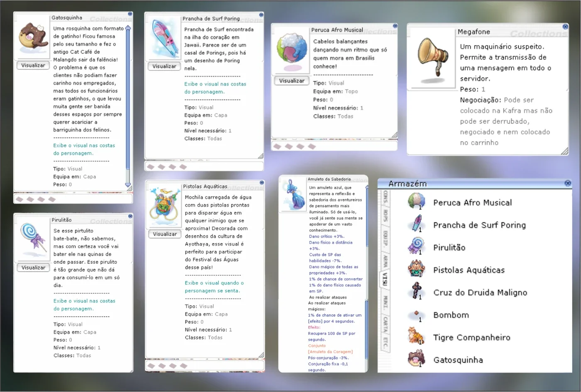Select the VISU tab in Armazém
581x392 pixels.
(x=385, y=279)
